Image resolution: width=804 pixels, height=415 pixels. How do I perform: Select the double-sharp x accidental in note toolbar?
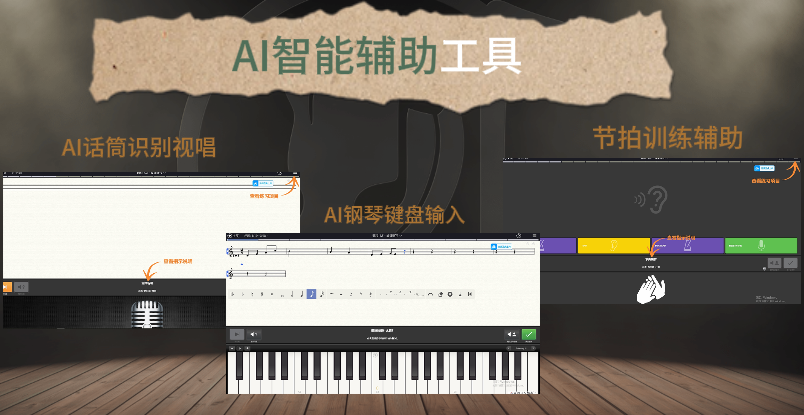272,294
